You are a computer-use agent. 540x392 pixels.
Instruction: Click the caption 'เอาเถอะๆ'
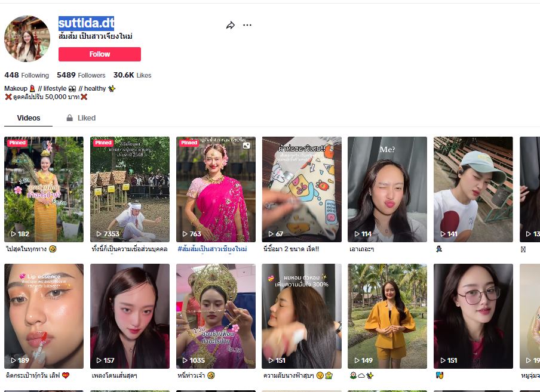(x=361, y=249)
